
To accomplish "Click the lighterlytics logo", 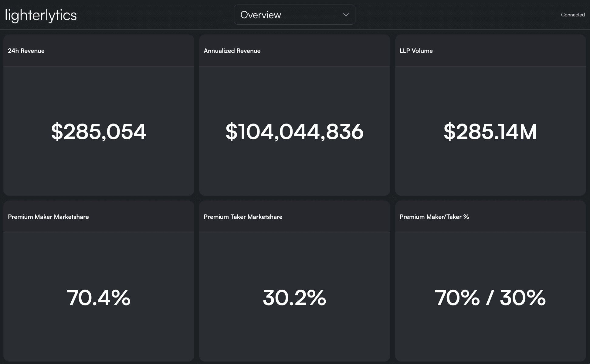I will pos(41,15).
